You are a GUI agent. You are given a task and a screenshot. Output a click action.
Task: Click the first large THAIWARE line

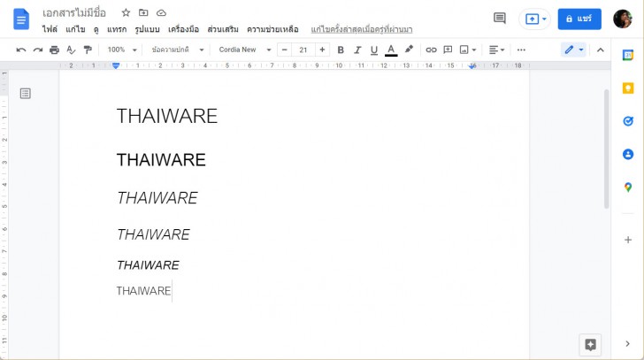166,116
